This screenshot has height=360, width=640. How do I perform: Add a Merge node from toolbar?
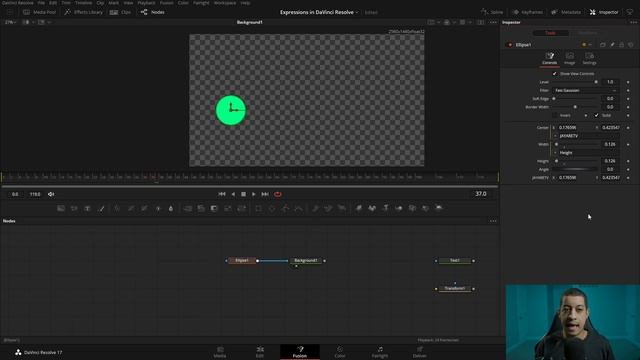pos(188,209)
